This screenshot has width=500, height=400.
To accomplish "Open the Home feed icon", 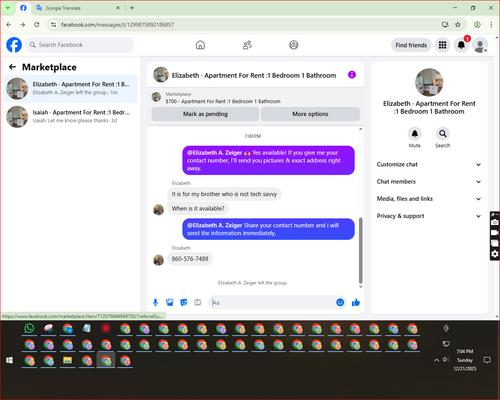I will pyautogui.click(x=200, y=45).
